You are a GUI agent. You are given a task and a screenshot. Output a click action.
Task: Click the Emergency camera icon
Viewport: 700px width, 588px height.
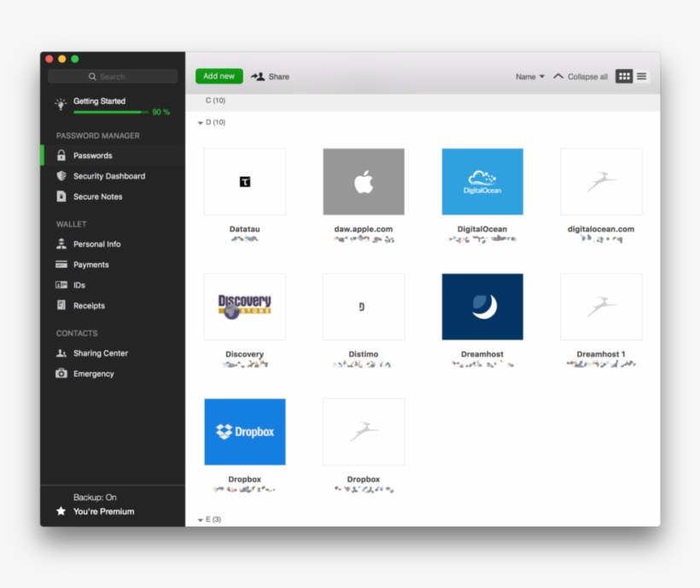pos(61,373)
